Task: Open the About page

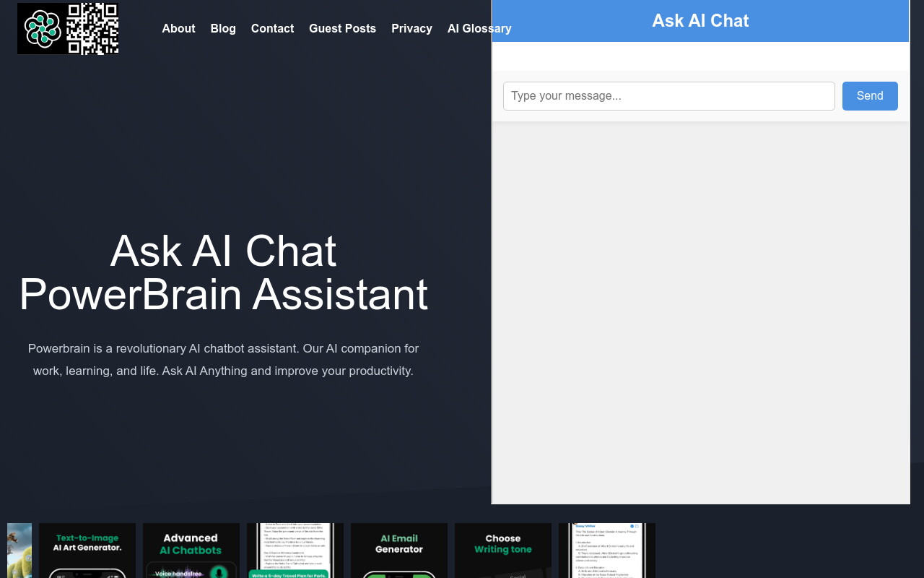Action: pos(178,28)
